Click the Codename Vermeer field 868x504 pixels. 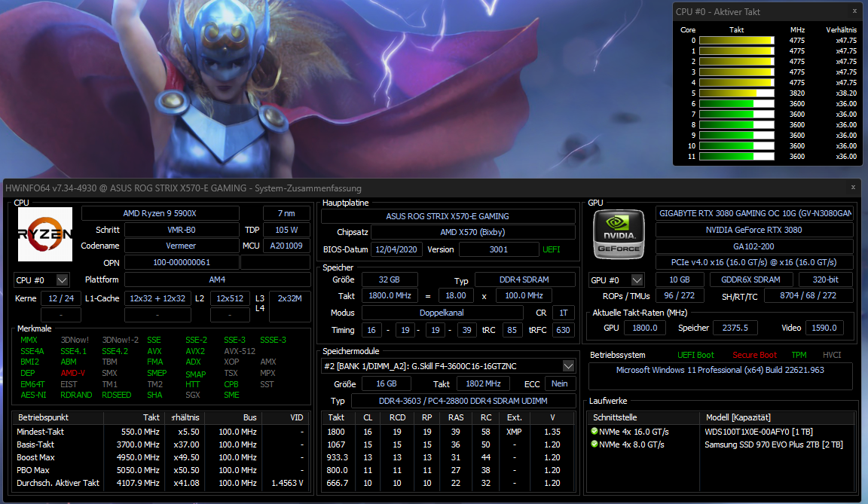point(181,246)
